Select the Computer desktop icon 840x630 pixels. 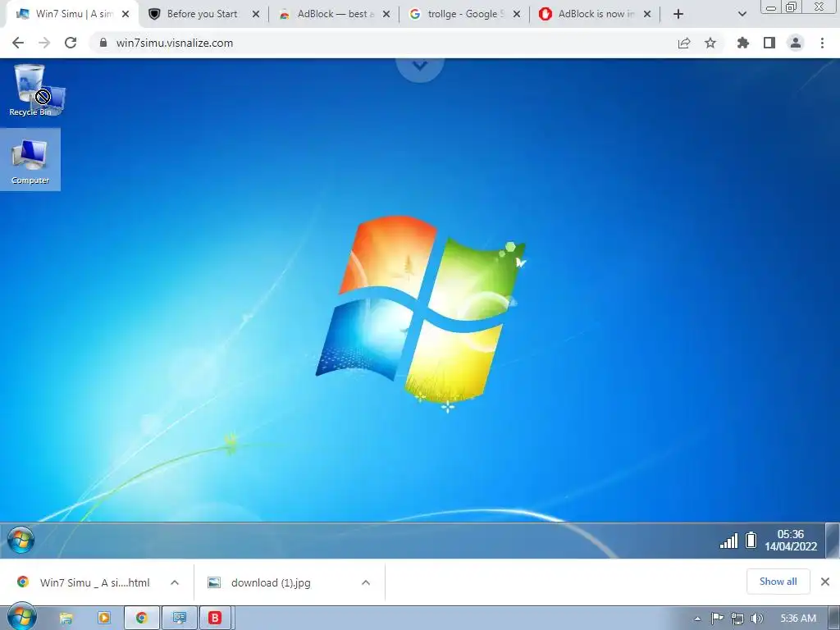pos(30,160)
